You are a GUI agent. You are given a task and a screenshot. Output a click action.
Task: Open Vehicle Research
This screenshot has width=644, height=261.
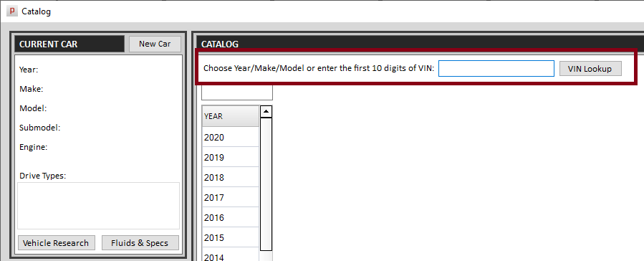(x=56, y=243)
